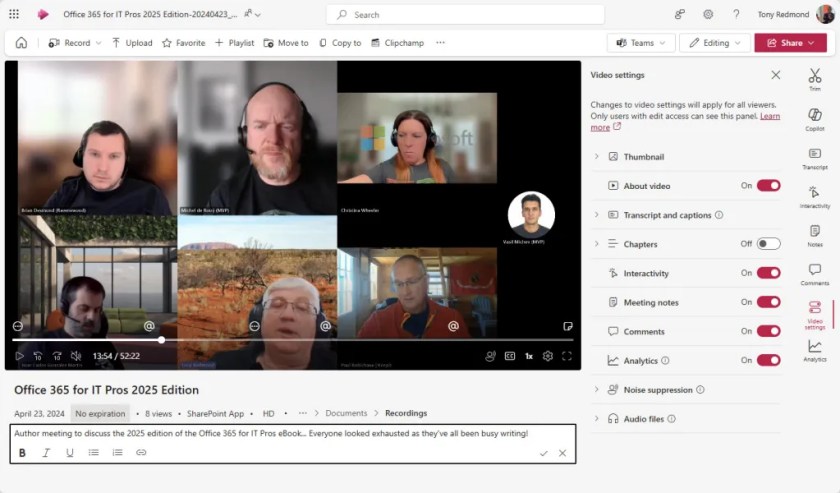
Task: Open Tony Redmond profile picture
Action: 824,14
